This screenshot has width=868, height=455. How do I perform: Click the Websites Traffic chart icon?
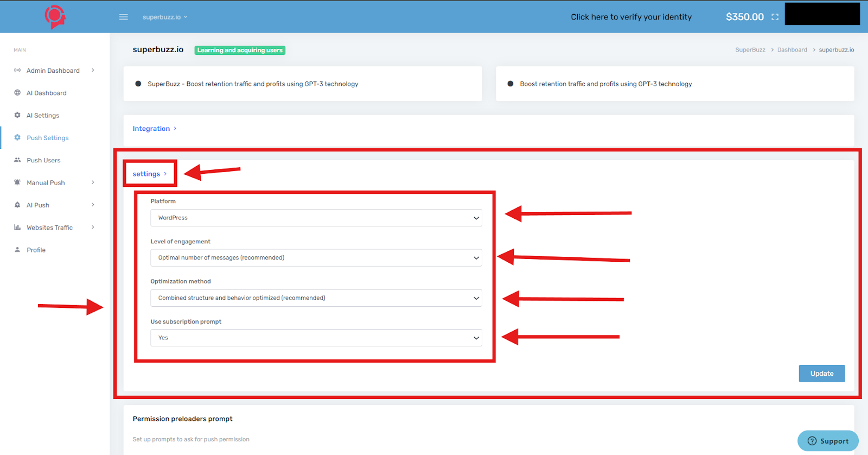pyautogui.click(x=17, y=227)
